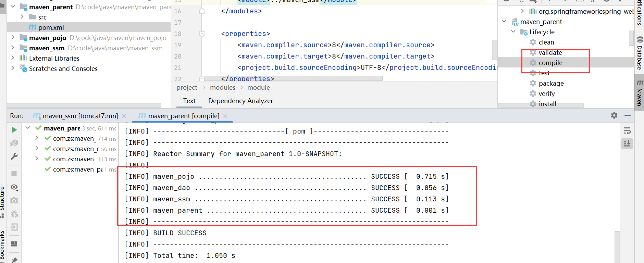Minimize the Run tool window
The height and width of the screenshot is (263, 644).
628,116
